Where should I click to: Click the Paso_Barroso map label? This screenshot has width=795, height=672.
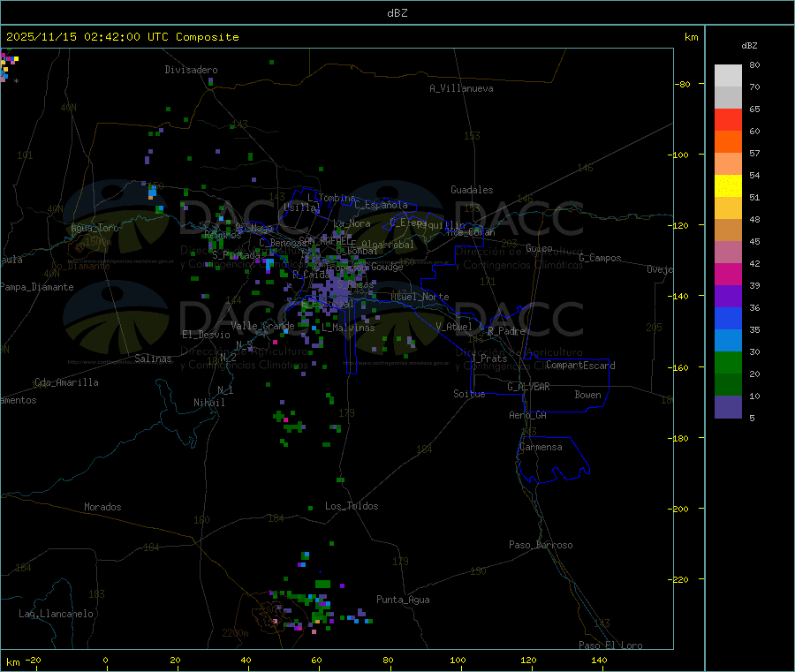pyautogui.click(x=541, y=545)
